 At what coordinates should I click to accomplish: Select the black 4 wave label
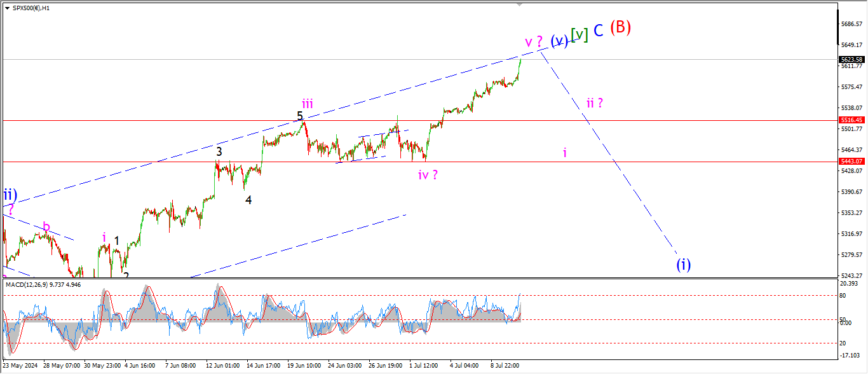click(x=248, y=200)
